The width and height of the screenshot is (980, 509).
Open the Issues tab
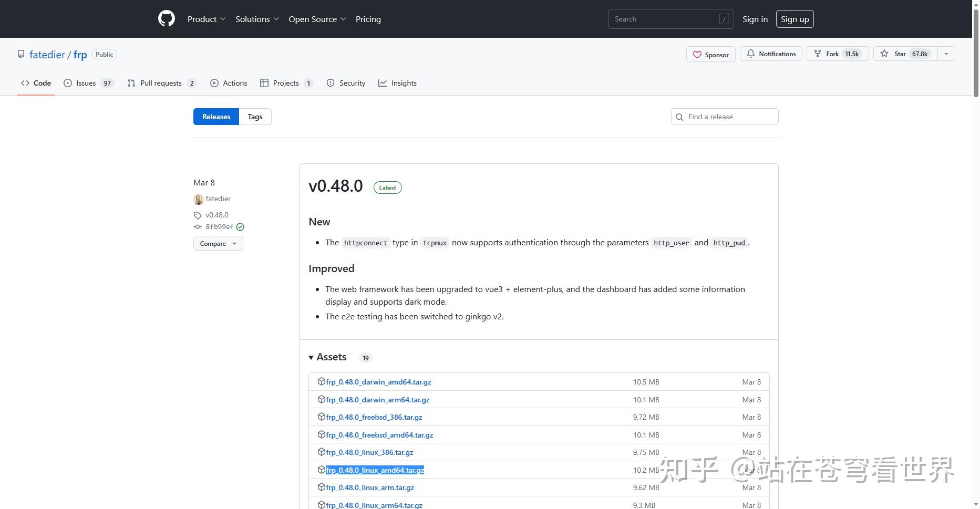(88, 83)
